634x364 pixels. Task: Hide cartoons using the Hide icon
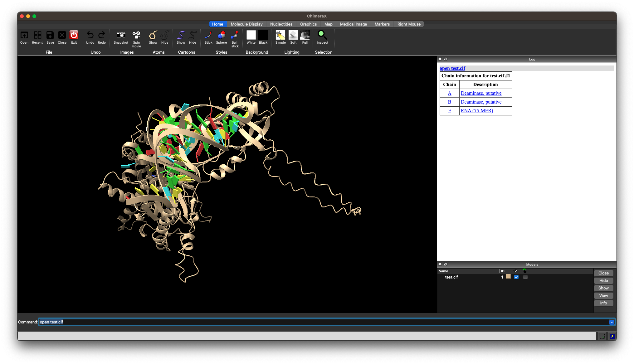(x=193, y=35)
